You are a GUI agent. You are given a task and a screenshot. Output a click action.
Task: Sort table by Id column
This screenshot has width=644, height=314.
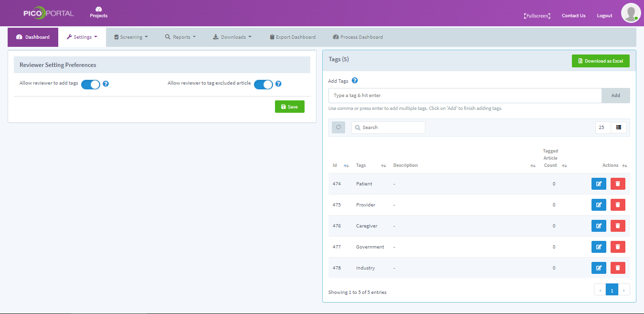coord(346,166)
